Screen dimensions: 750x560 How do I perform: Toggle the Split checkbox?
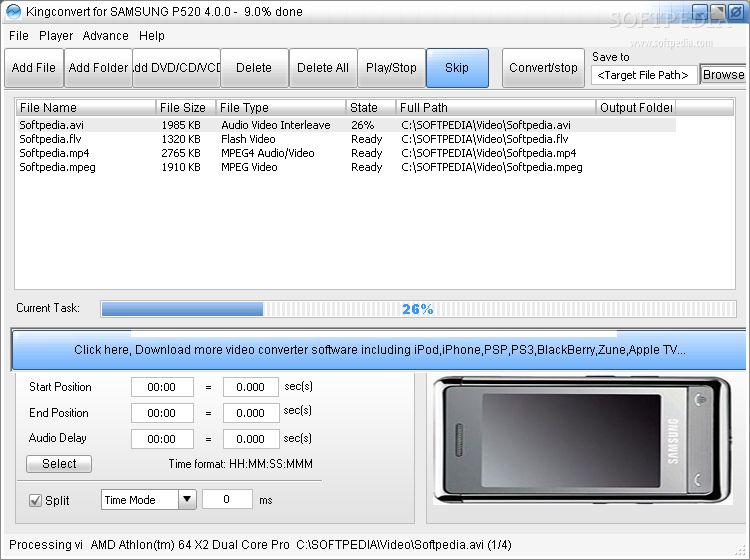click(x=35, y=501)
